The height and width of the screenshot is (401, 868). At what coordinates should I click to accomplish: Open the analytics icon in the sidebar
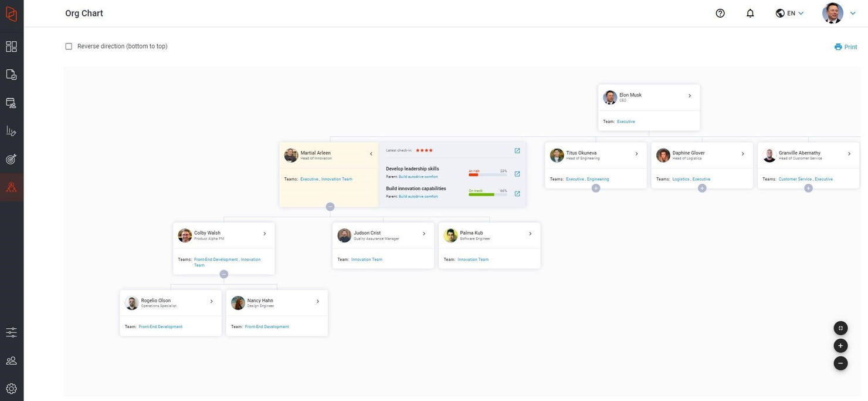coord(11,130)
